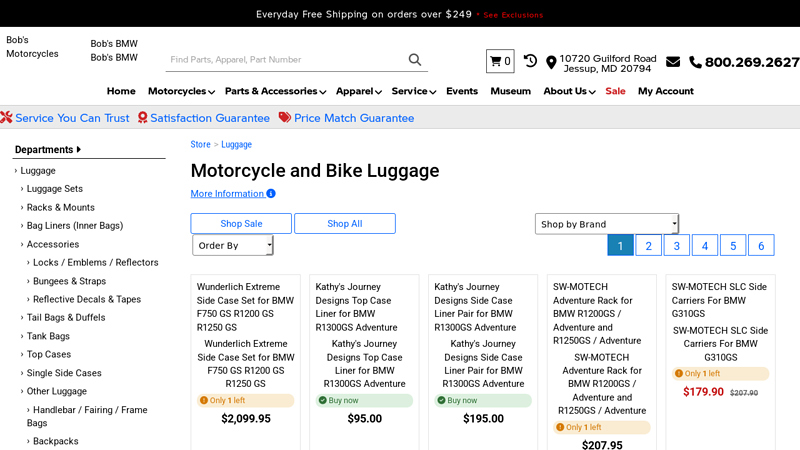Click the map pin location icon
The image size is (800, 450).
point(551,62)
